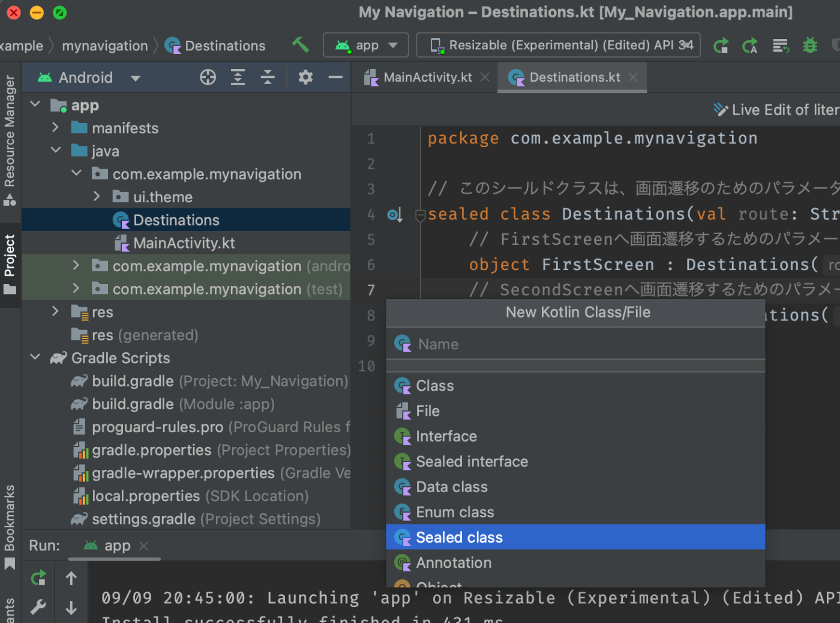Screen dimensions: 840x623
Task: Click the wrench icon in Run panel
Action: [38, 608]
